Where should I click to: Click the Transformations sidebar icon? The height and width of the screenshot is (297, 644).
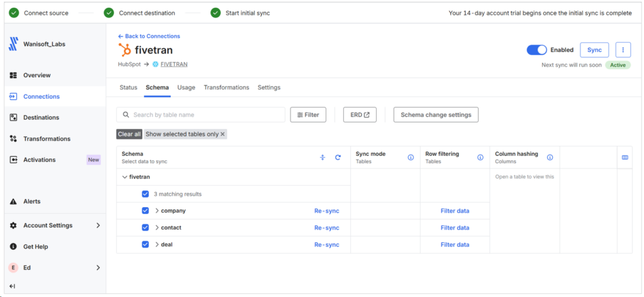(13, 139)
